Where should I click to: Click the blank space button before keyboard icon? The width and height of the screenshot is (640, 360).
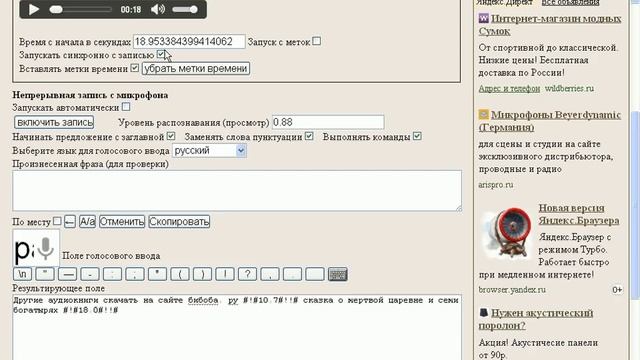point(315,274)
